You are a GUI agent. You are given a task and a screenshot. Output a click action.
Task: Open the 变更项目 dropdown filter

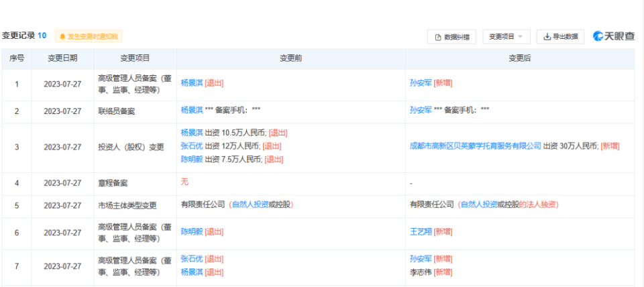pyautogui.click(x=506, y=36)
